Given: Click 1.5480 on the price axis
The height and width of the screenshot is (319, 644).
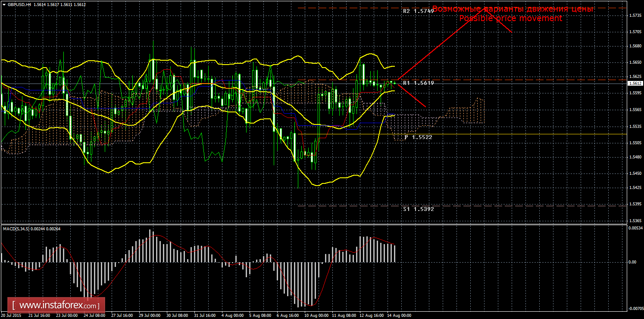Looking at the screenshot, I should pos(635,157).
